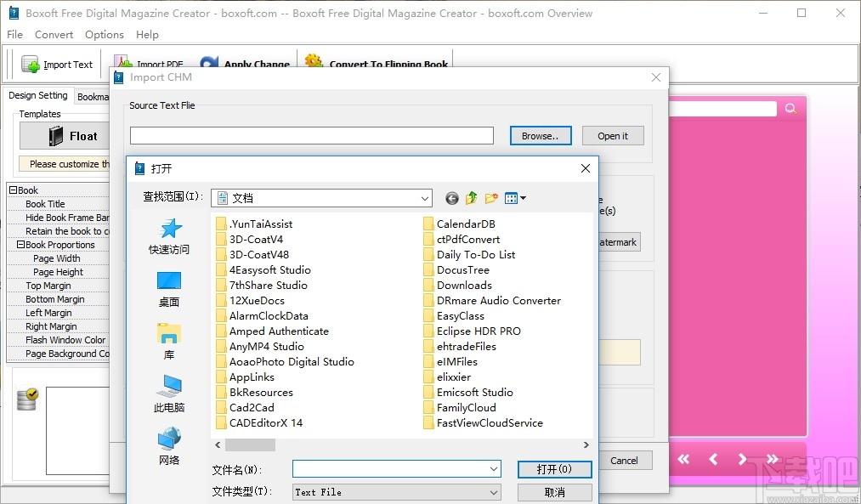861x504 pixels.
Task: Select the Right Margin property row
Action: (x=58, y=326)
